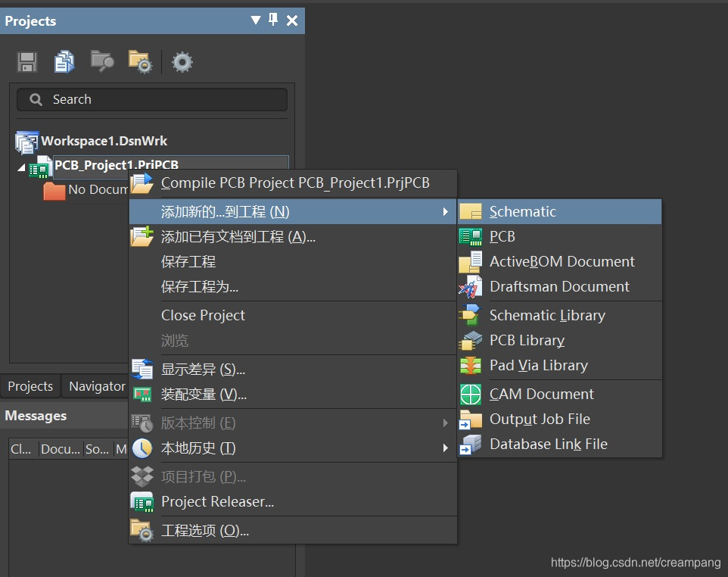Viewport: 728px width, 577px height.
Task: Select Database Link File in the submenu
Action: click(x=559, y=444)
